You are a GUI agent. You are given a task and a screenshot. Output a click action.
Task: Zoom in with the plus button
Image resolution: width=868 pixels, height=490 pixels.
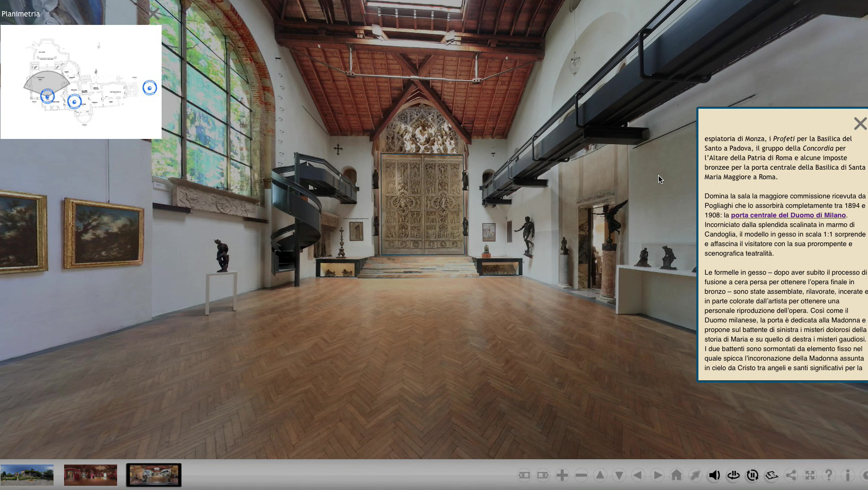point(562,475)
